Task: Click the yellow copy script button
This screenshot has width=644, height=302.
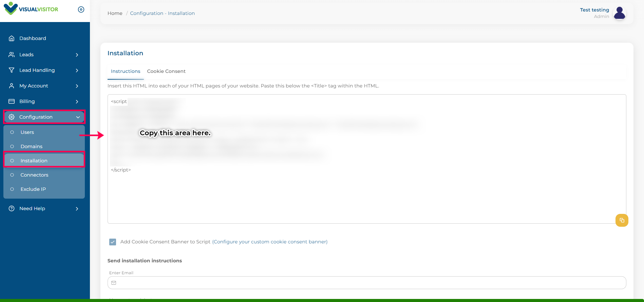Action: (622, 220)
